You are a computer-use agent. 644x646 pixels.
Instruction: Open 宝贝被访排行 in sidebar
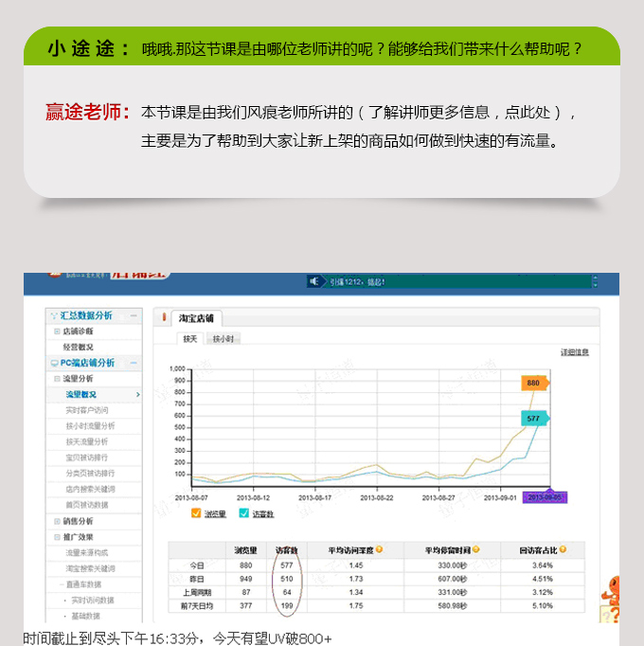[x=87, y=458]
